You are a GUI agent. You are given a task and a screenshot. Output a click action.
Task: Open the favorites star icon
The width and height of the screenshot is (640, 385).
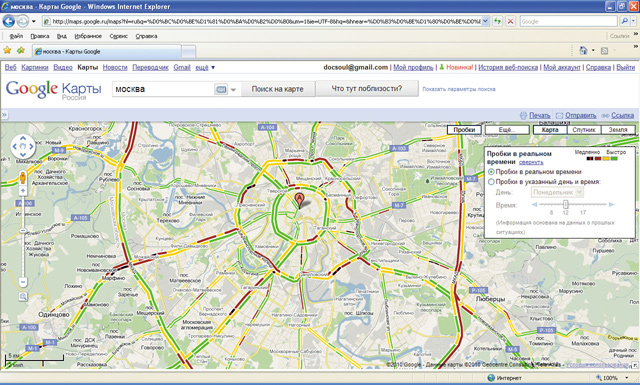point(7,50)
